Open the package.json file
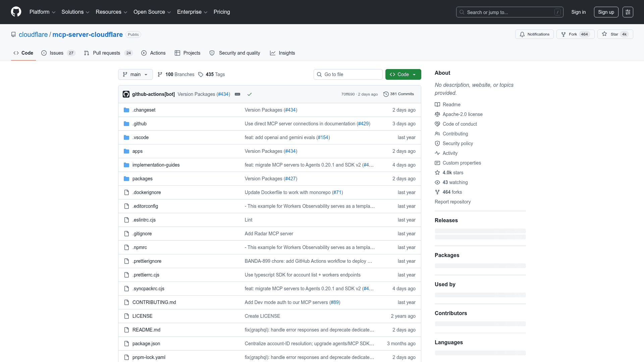Image resolution: width=644 pixels, height=362 pixels. tap(146, 344)
